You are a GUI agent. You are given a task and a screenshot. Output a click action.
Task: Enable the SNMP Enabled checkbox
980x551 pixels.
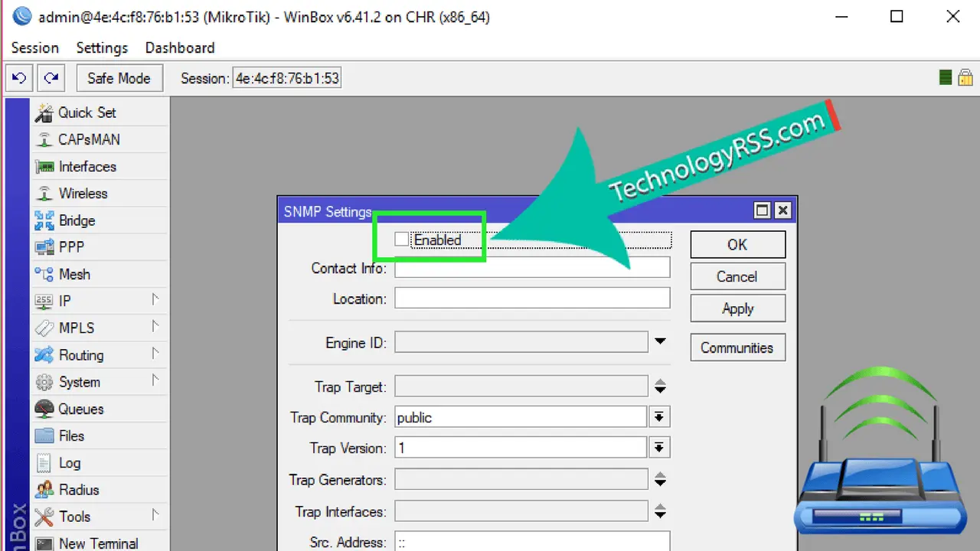402,240
